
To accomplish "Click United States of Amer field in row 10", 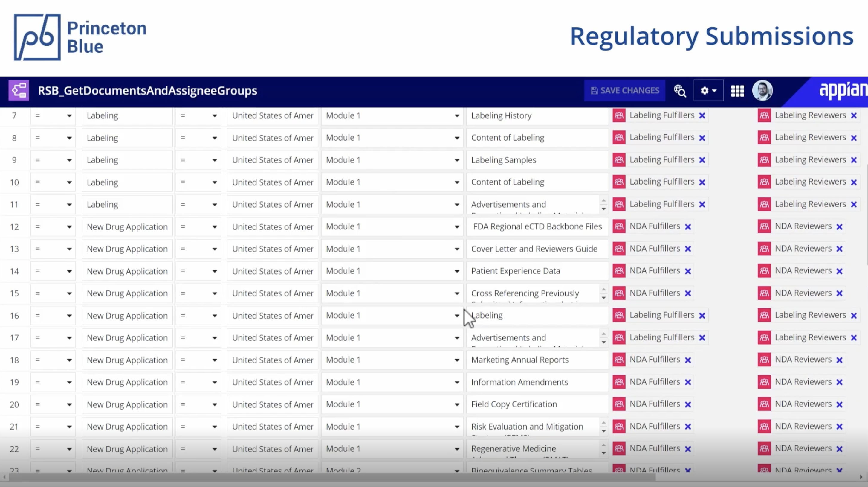I will pyautogui.click(x=272, y=182).
